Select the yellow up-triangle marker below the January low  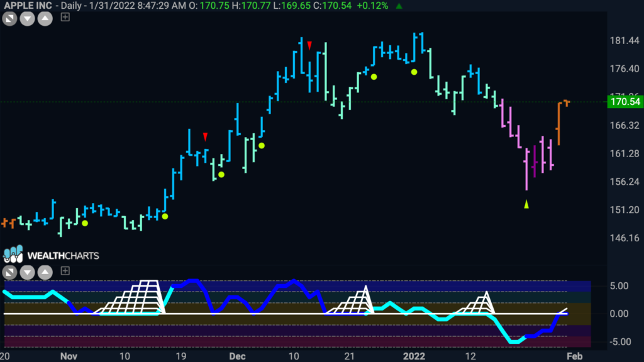click(526, 204)
